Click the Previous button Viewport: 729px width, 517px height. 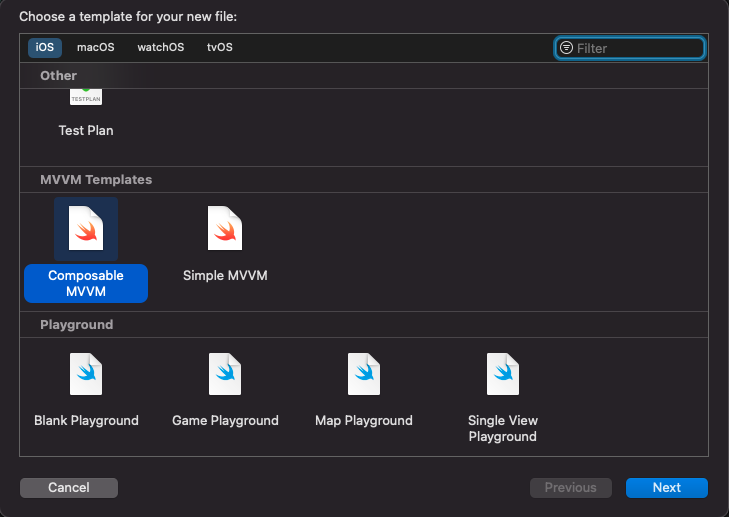point(570,488)
